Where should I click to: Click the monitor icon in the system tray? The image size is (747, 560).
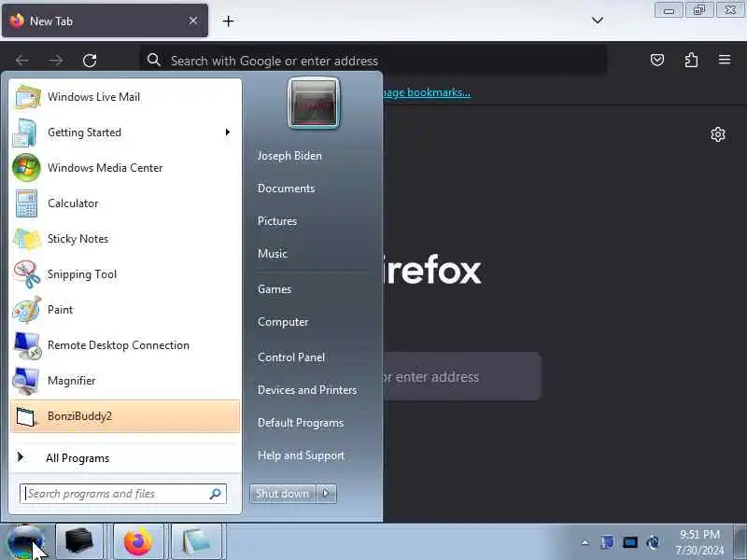(629, 542)
